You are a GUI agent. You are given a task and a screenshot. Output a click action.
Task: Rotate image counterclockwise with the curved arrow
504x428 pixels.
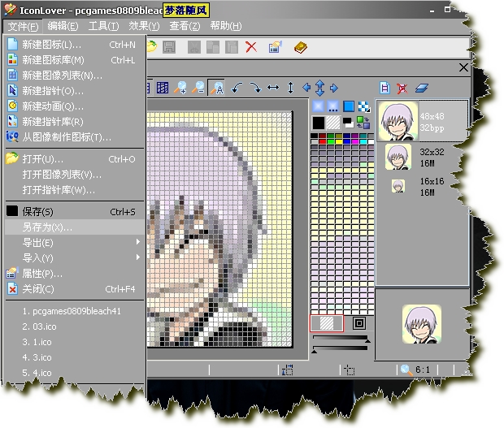point(237,88)
